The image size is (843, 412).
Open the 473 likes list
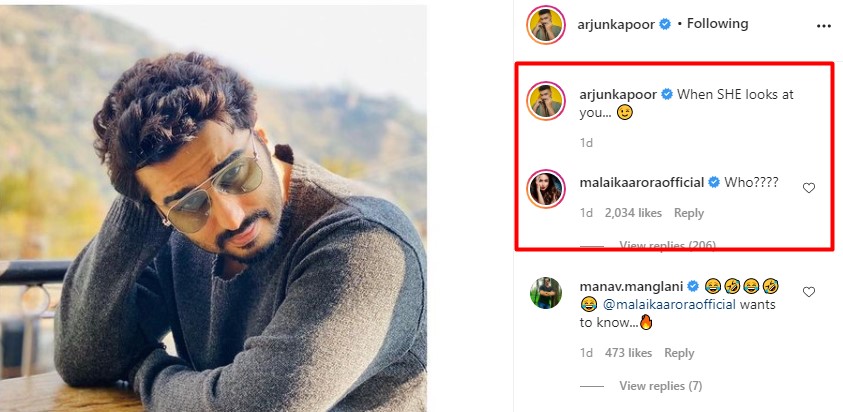tap(628, 353)
